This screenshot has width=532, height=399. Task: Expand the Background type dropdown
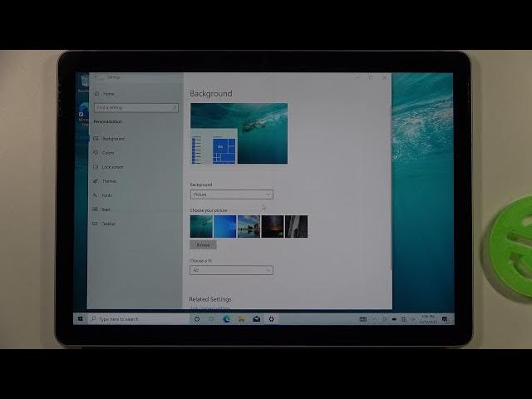point(231,195)
